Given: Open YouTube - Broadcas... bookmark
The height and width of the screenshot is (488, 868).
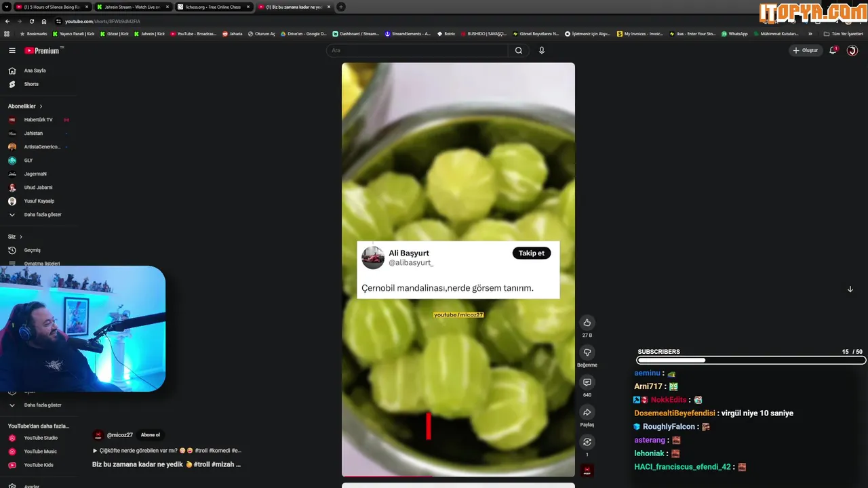Looking at the screenshot, I should [x=193, y=33].
